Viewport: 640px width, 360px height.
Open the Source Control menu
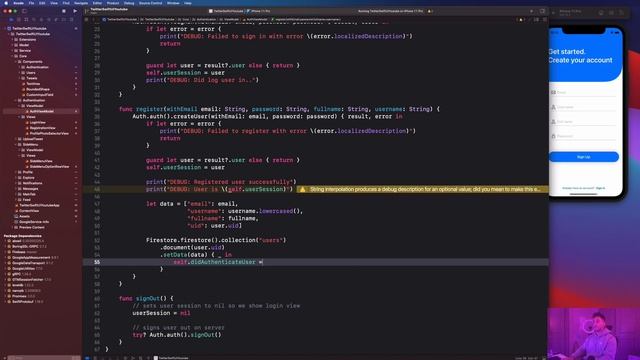[151, 3]
